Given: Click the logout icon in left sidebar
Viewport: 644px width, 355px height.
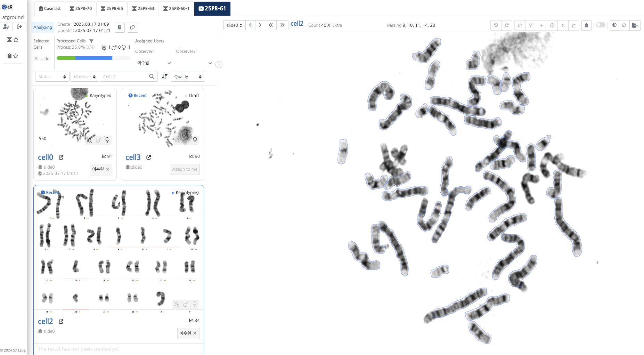Looking at the screenshot, I should (19, 27).
